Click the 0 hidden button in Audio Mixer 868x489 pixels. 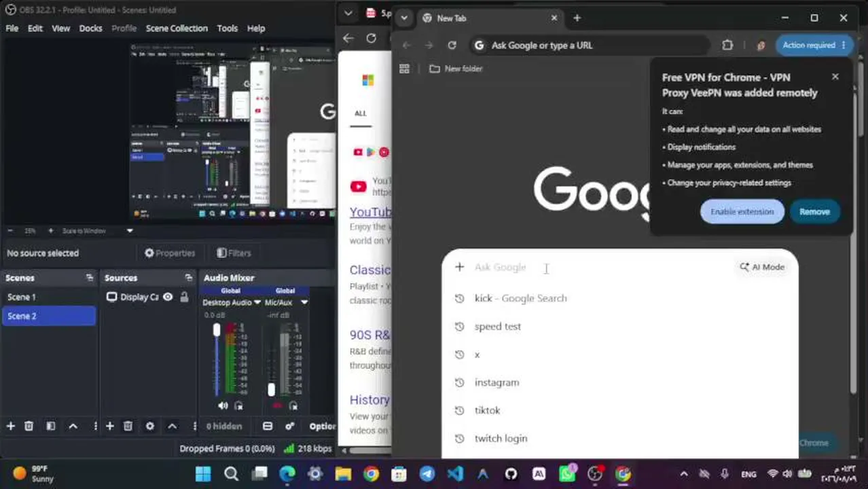224,427
